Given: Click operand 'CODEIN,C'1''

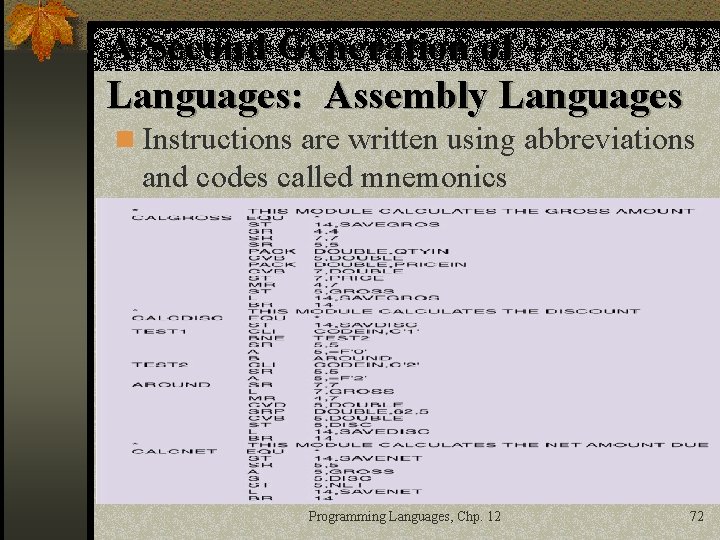Looking at the screenshot, I should click(x=367, y=331).
